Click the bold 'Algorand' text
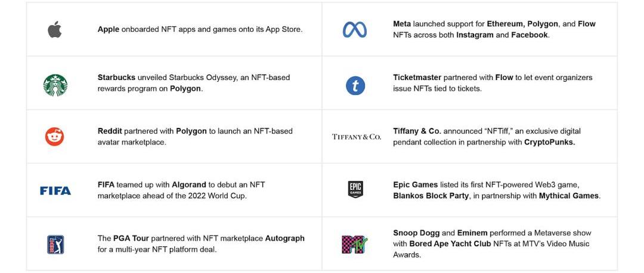 [188, 185]
